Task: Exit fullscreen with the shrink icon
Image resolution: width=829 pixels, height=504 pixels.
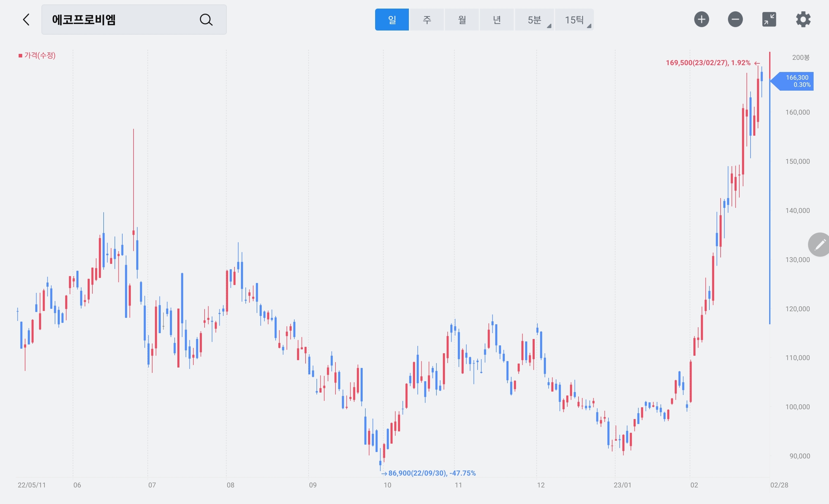Action: [769, 19]
